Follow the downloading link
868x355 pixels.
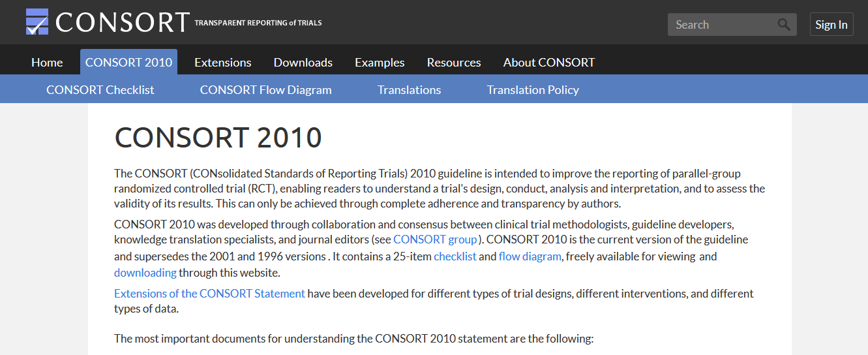(145, 273)
